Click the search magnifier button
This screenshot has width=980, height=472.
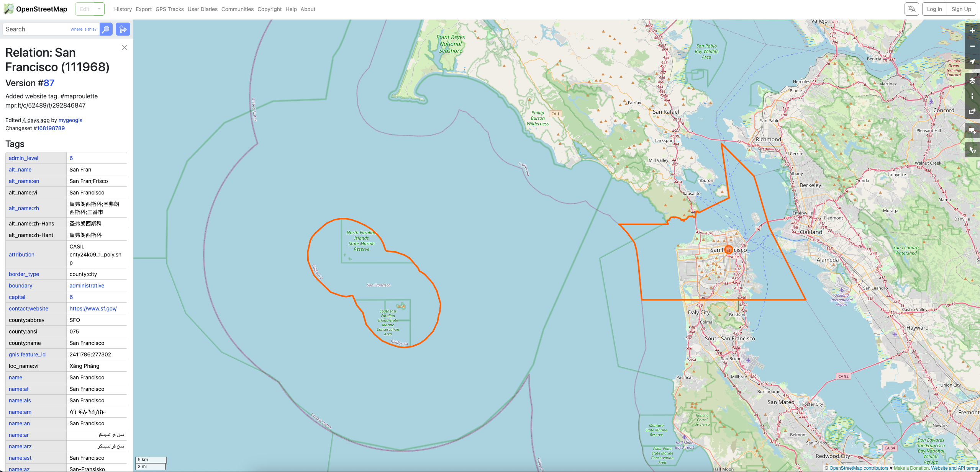point(106,29)
